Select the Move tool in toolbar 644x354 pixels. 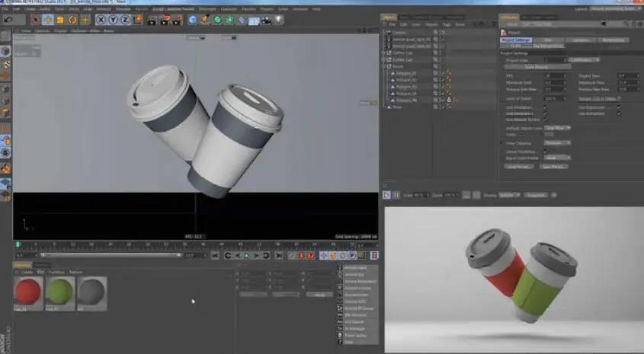48,20
